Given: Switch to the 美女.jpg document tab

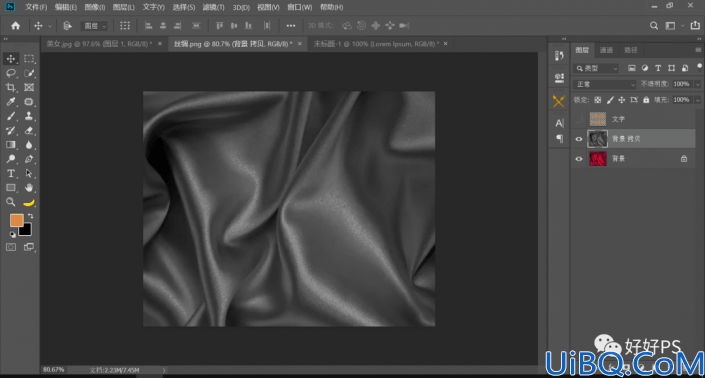Looking at the screenshot, I should pos(99,44).
